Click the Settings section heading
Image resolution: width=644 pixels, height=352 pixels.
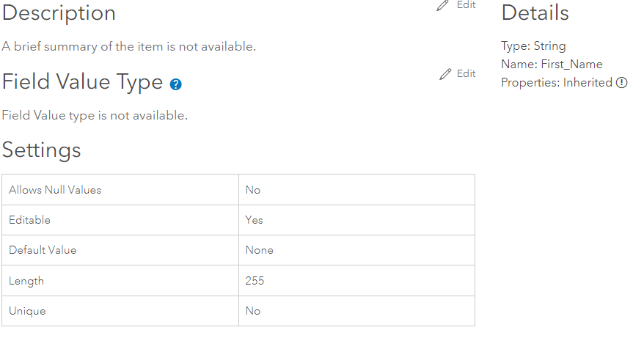point(42,150)
